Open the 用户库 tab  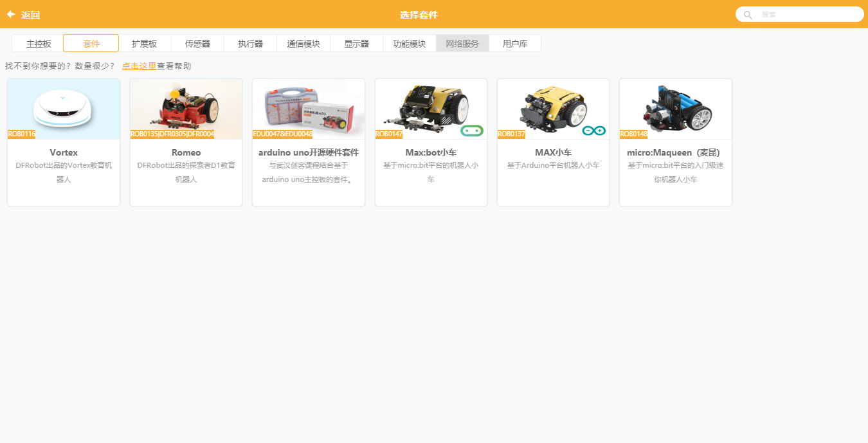pos(515,44)
